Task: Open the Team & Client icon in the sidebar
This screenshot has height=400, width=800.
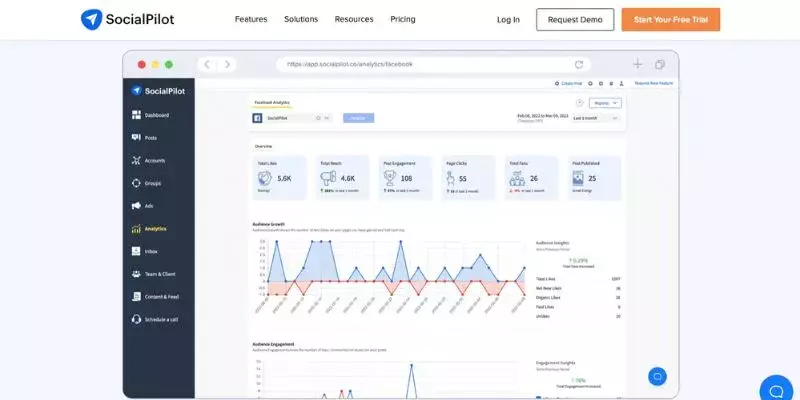Action: [136, 274]
